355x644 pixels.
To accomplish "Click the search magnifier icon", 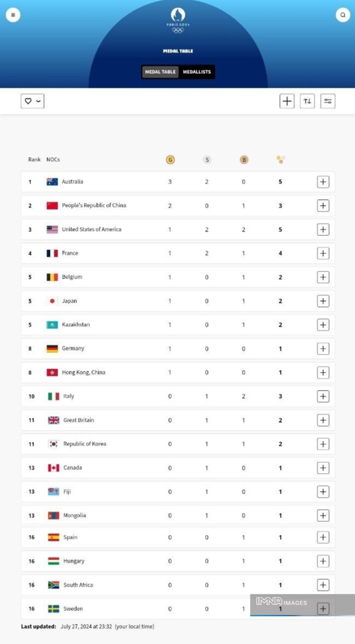I will click(342, 15).
